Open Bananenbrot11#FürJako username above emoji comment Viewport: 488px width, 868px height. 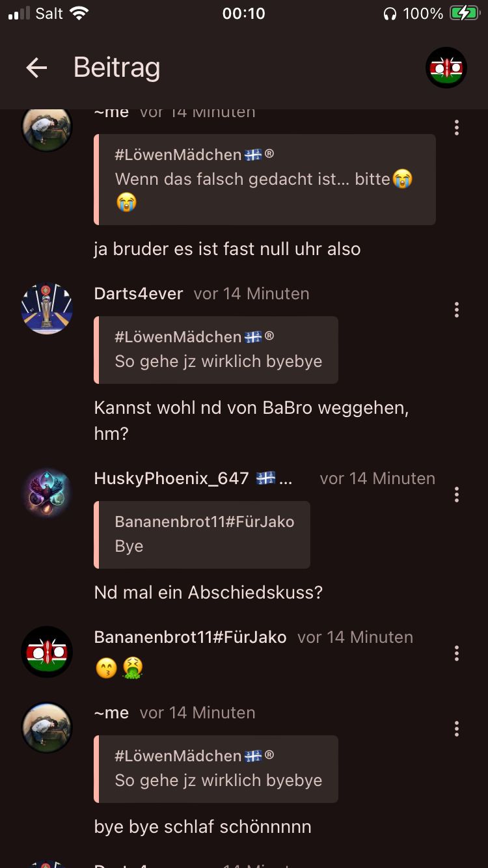[x=191, y=637]
